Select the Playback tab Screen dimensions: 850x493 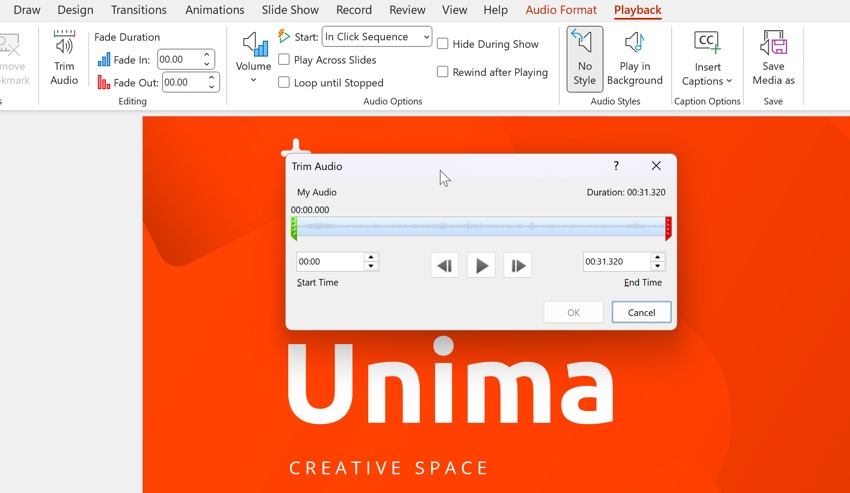click(638, 10)
